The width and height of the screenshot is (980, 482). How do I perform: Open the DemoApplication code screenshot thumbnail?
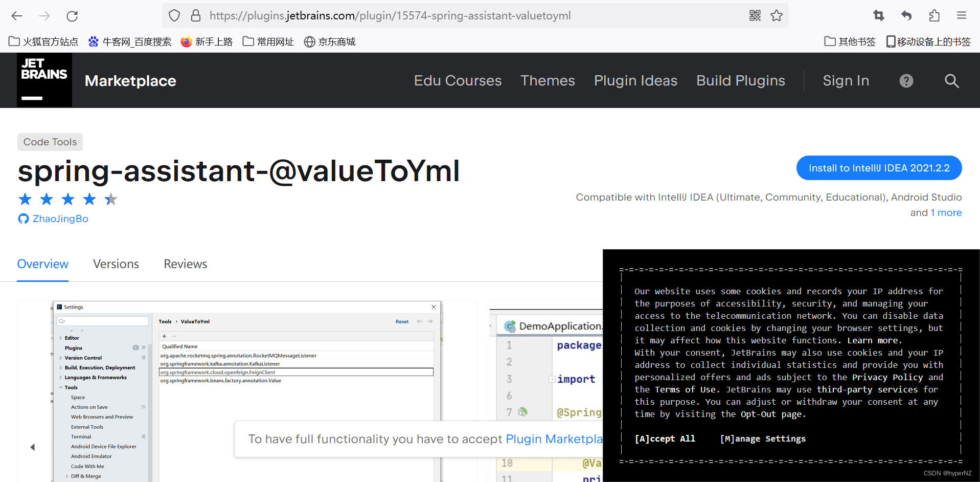[546, 391]
